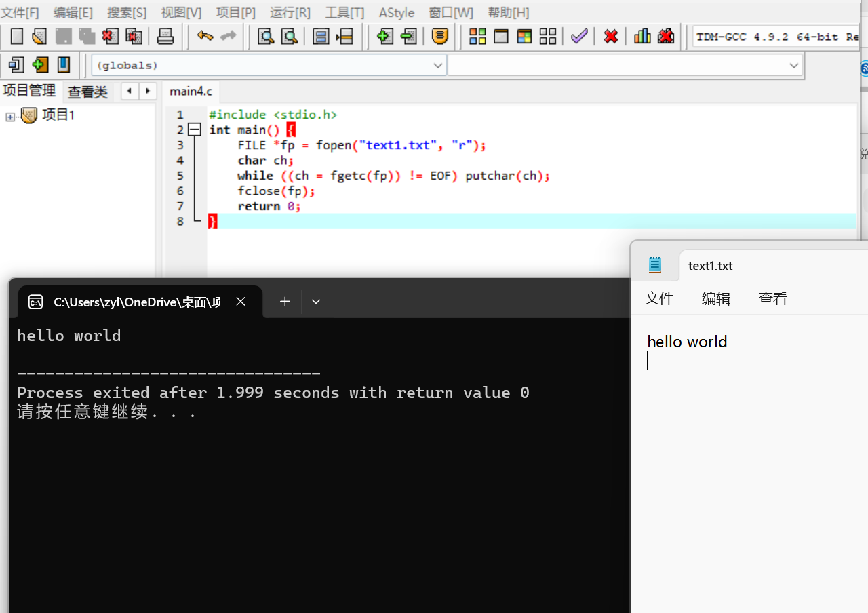Viewport: 868px width, 613px height.
Task: Print the current file via printer icon
Action: pyautogui.click(x=165, y=36)
